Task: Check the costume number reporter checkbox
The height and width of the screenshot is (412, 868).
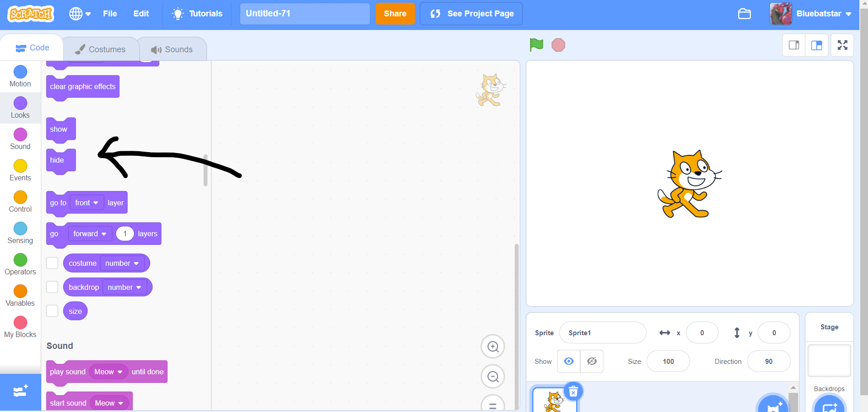Action: point(52,263)
